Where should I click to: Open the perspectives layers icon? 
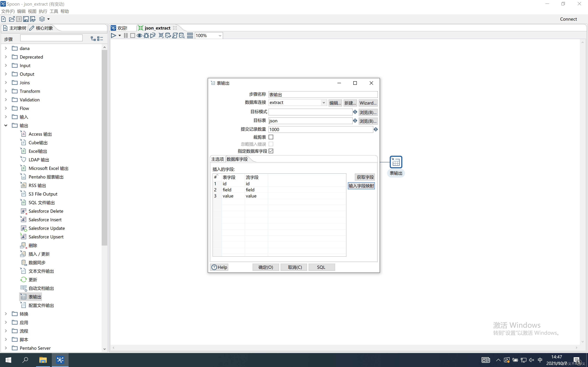[42, 19]
